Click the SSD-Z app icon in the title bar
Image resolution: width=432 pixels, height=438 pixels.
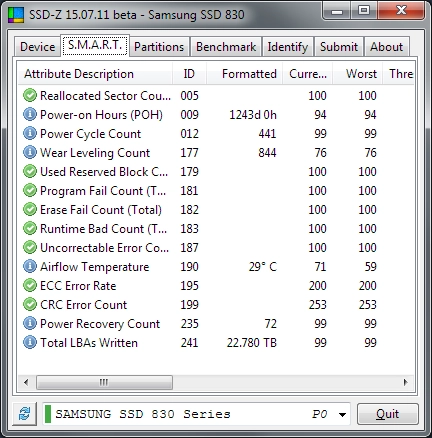click(x=16, y=15)
